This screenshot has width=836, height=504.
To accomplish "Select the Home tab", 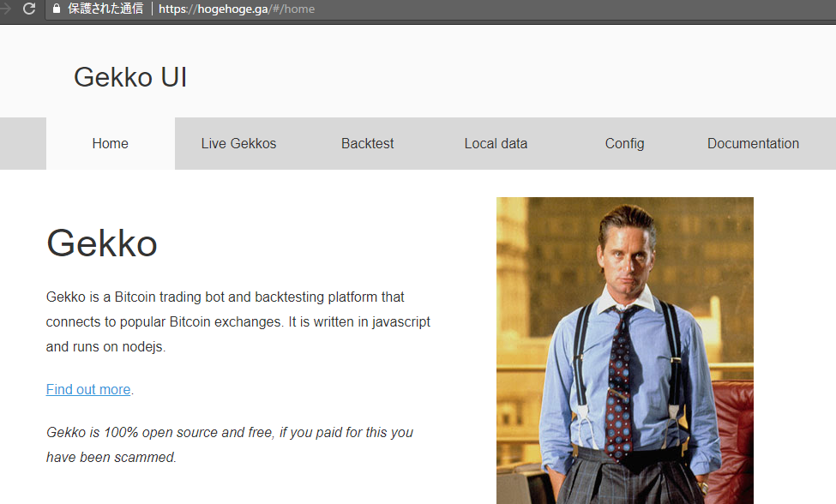I will point(111,143).
